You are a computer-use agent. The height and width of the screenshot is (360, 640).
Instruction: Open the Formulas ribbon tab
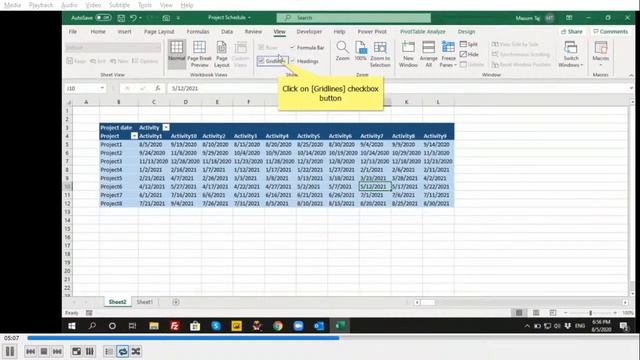[x=198, y=31]
